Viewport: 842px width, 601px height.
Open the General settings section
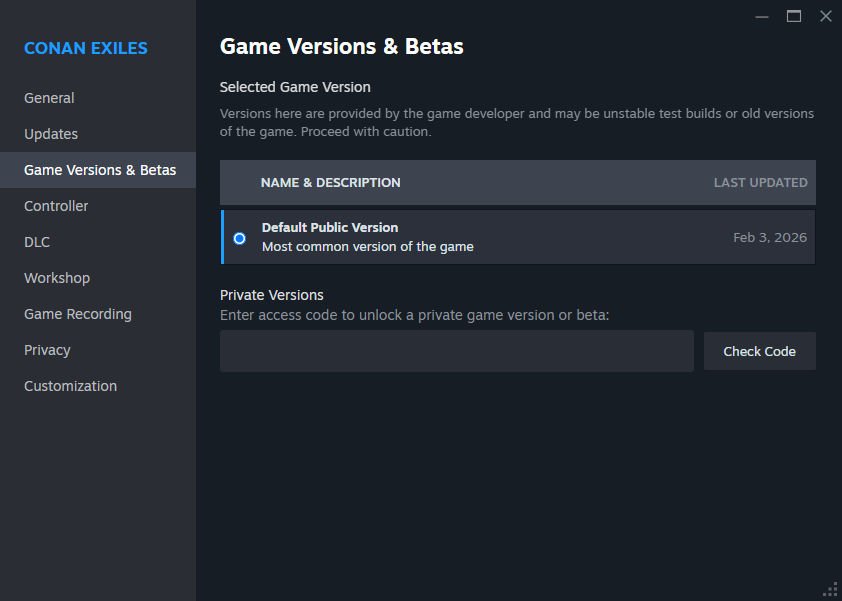[49, 98]
